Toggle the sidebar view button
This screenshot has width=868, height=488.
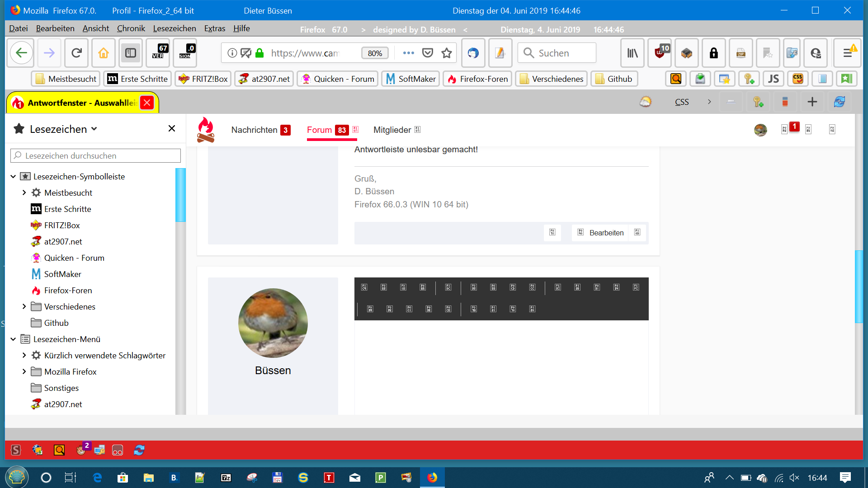[x=131, y=53]
